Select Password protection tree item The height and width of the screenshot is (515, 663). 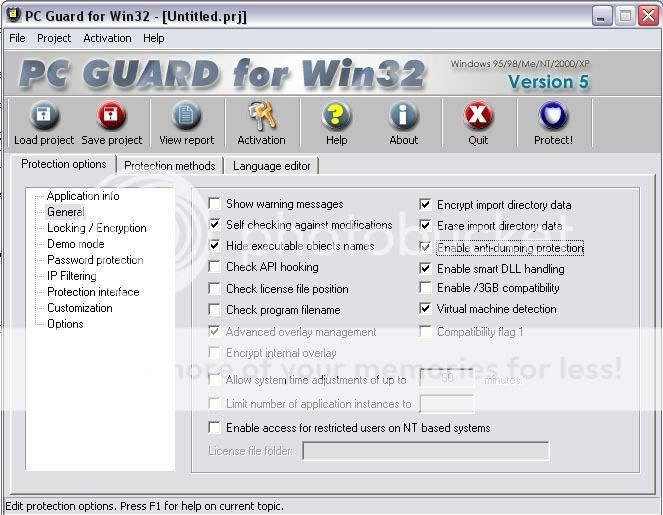point(95,260)
